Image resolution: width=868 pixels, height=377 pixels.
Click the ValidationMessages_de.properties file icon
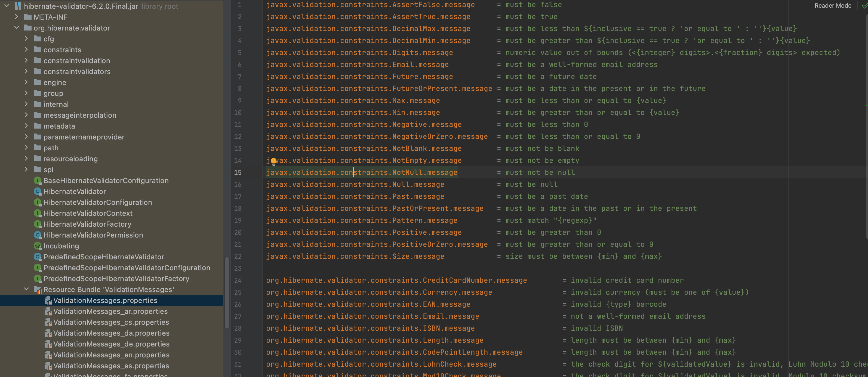pyautogui.click(x=48, y=344)
